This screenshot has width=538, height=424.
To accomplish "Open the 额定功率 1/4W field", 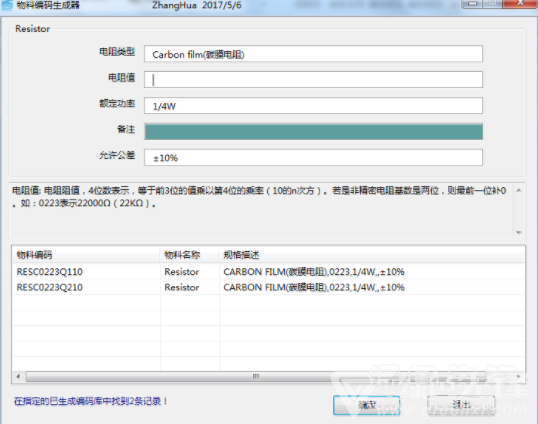I will 313,106.
